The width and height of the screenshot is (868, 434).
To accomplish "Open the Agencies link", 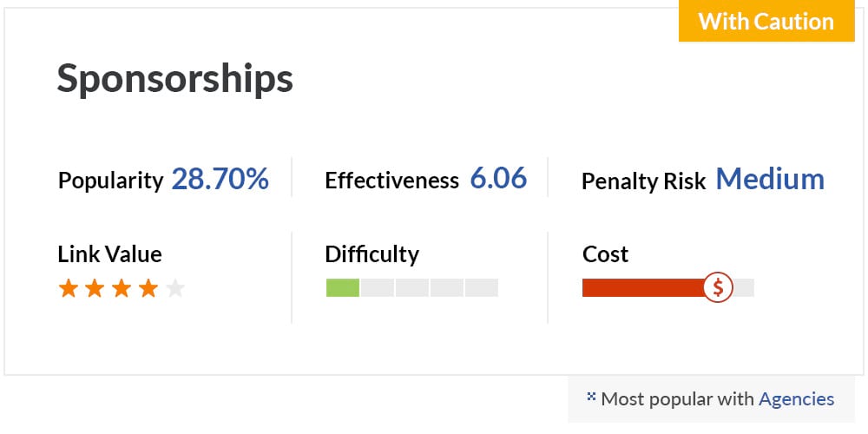I will [x=796, y=398].
